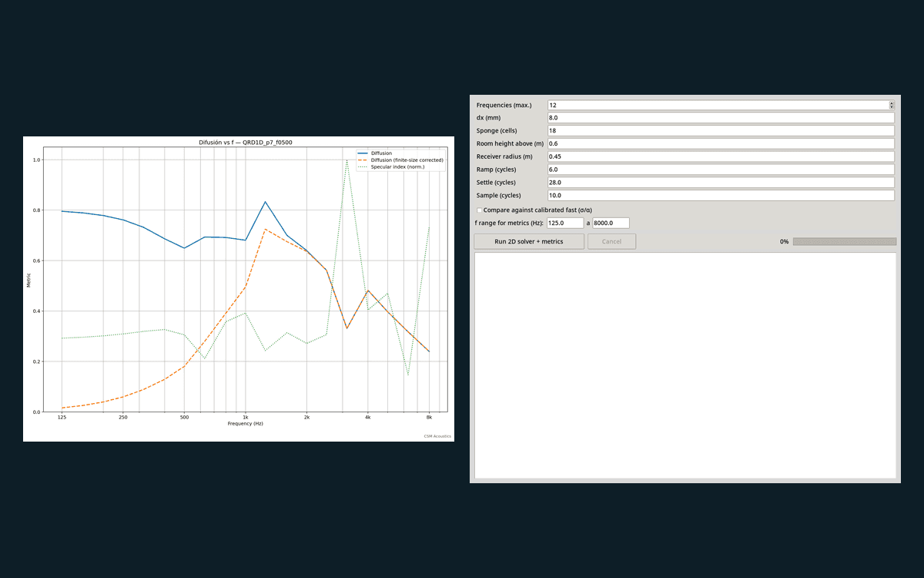Focus the Sample (cycles) input field
The image size is (924, 578).
(x=721, y=195)
